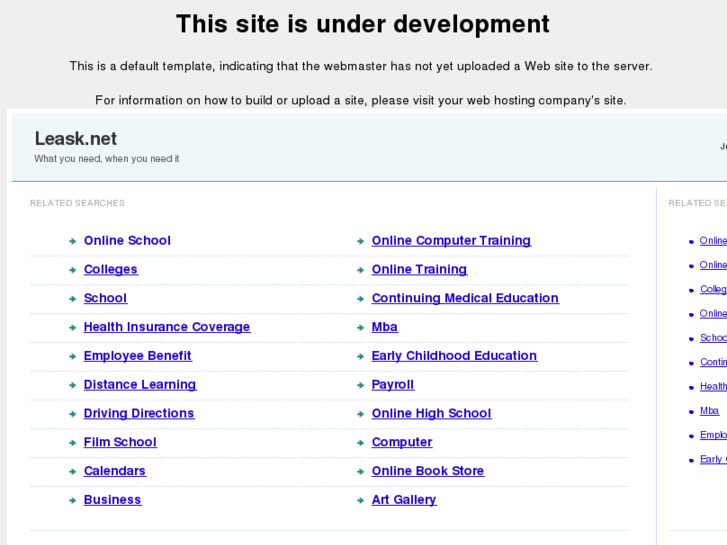Open the Continuing Medical Education link
The width and height of the screenshot is (727, 545).
point(465,298)
